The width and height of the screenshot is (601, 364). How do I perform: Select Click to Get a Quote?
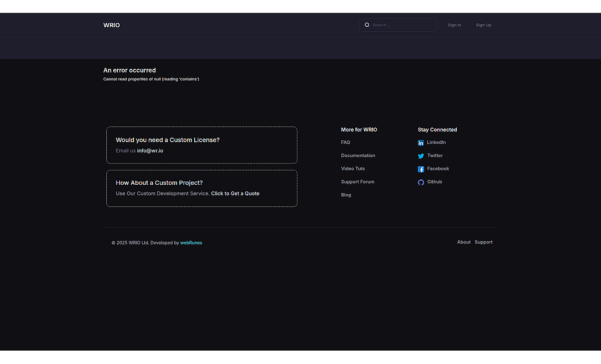click(235, 194)
